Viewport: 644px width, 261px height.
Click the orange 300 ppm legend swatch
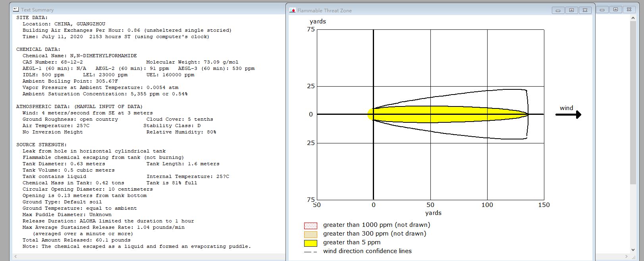[310, 234]
